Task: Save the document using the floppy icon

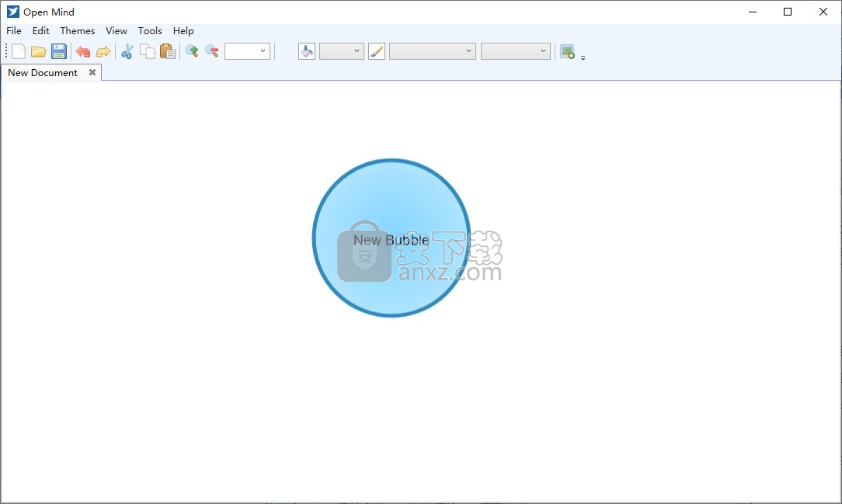Action: [58, 51]
